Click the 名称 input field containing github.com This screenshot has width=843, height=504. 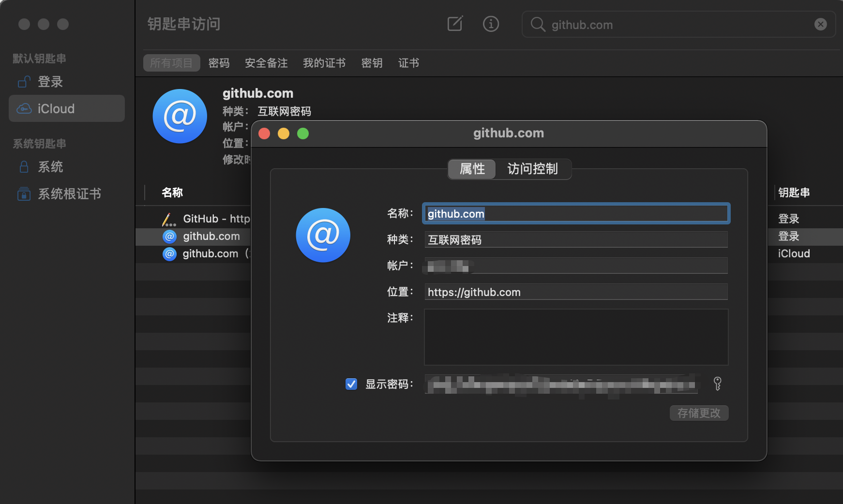576,213
